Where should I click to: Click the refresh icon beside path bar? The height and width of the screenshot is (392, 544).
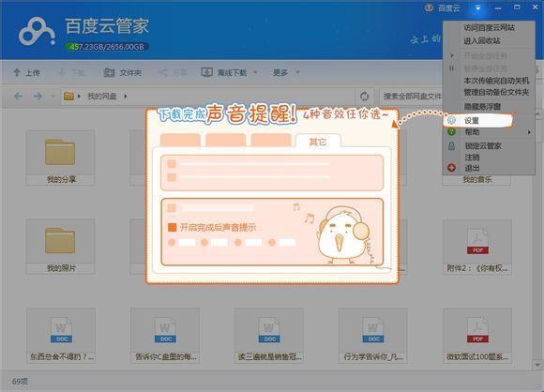(364, 96)
